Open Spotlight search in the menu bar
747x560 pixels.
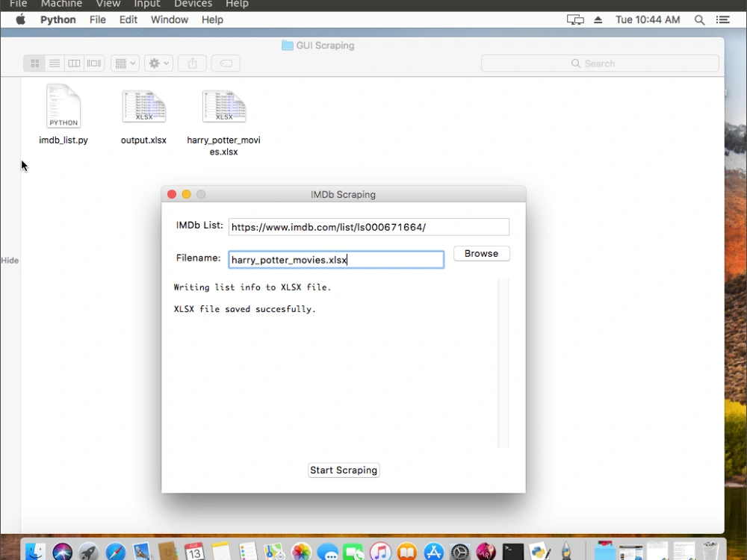[699, 19]
